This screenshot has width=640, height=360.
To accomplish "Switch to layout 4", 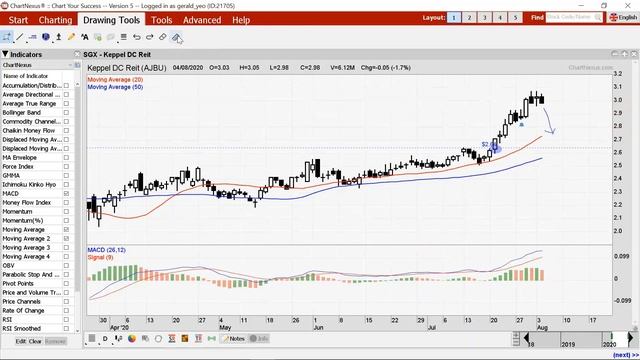I will 500,18.
